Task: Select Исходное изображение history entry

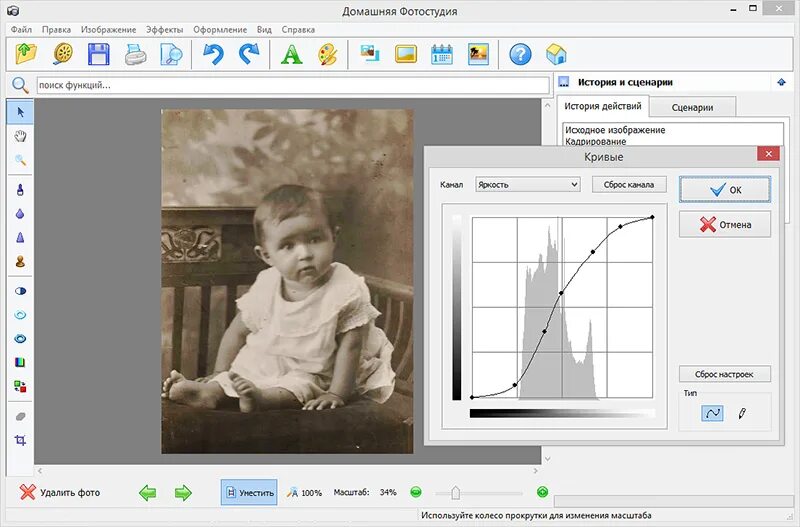Action: (615, 130)
